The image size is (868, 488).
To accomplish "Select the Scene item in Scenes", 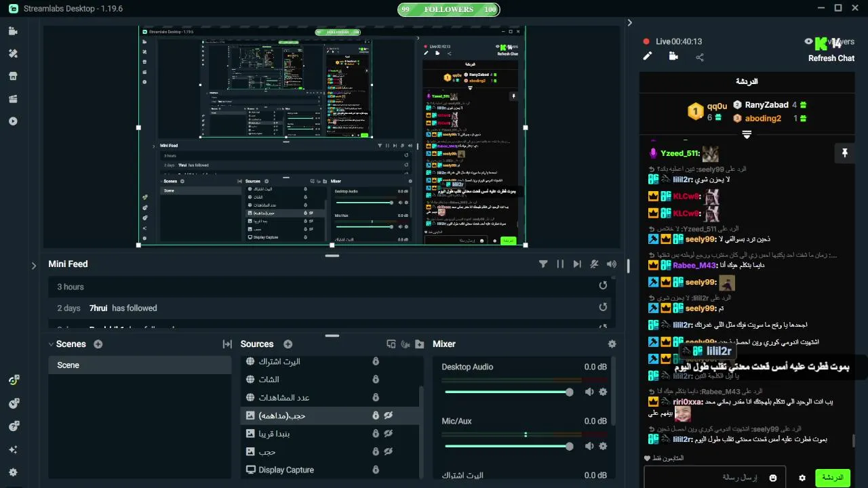I will point(140,365).
